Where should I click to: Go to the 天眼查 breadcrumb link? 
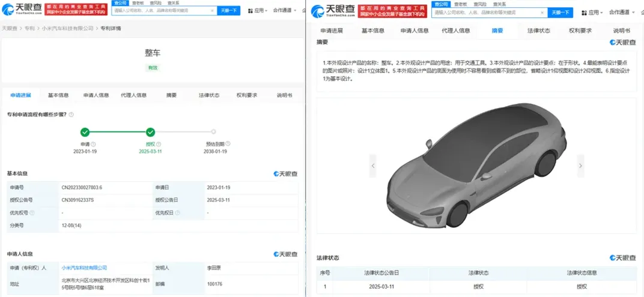tap(10, 29)
